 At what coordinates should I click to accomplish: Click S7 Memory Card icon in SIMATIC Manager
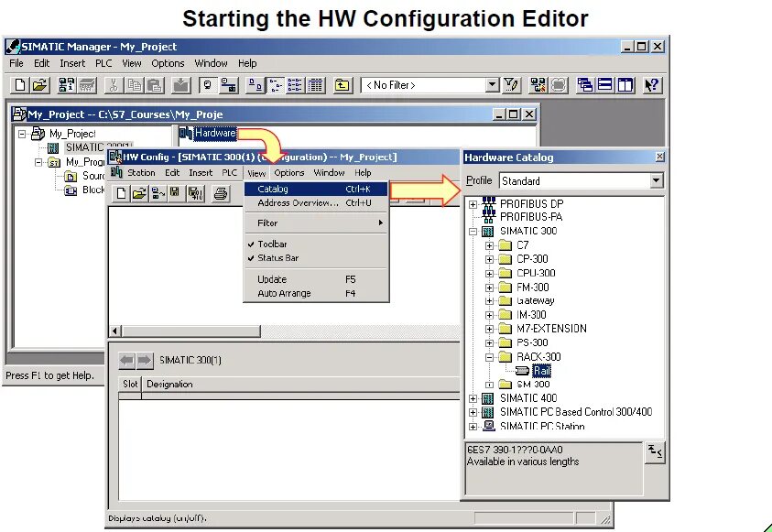(87, 85)
